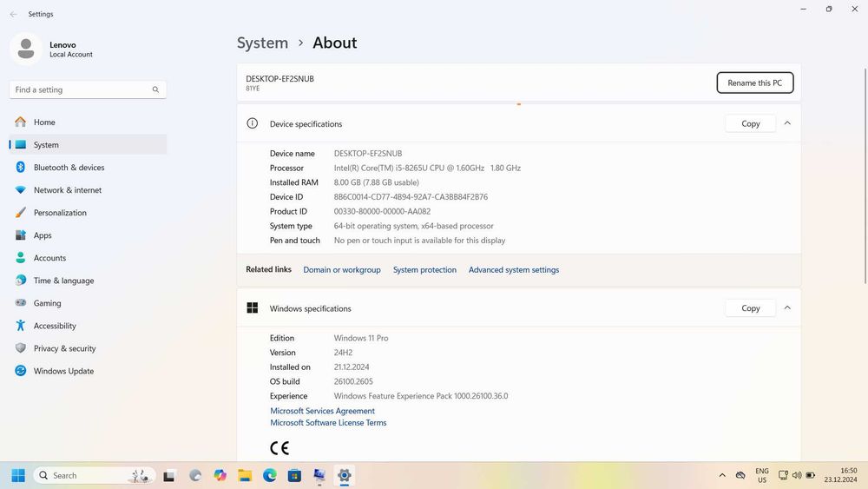
Task: Select the Product ID value 00330-80000-00000-AA082
Action: (x=382, y=211)
